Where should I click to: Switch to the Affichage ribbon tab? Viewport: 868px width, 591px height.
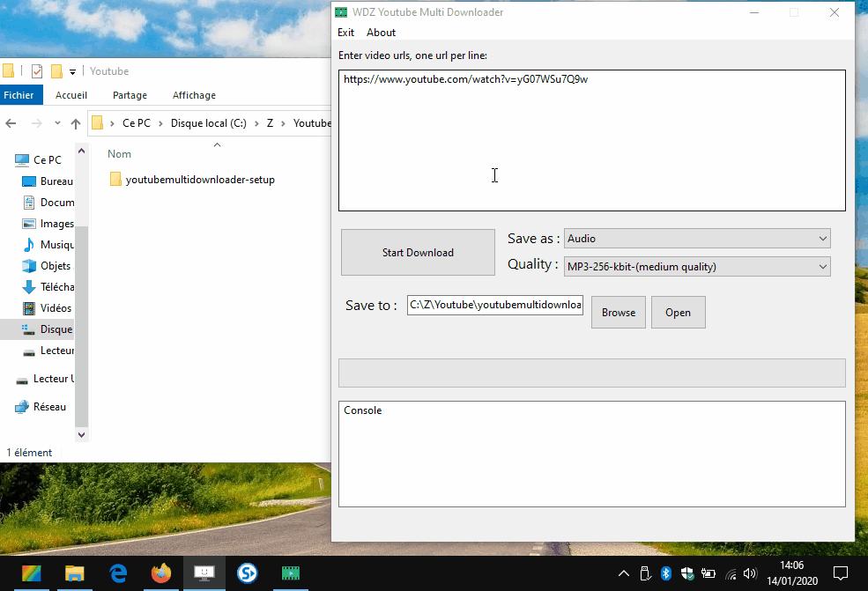194,95
